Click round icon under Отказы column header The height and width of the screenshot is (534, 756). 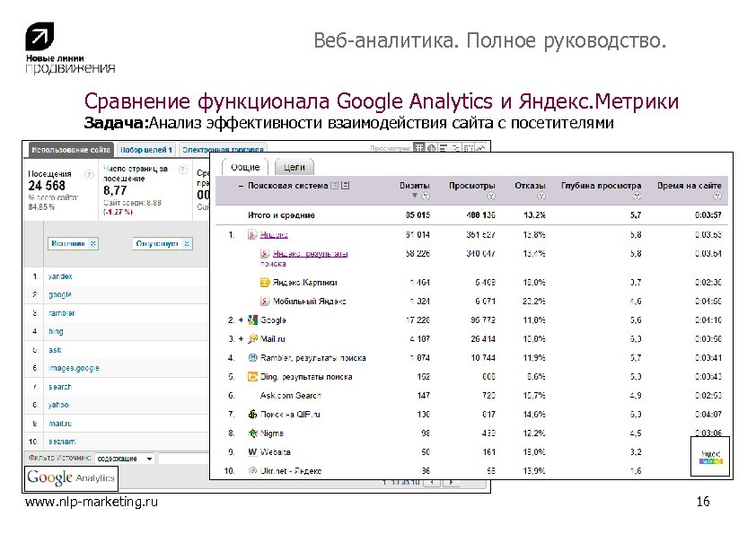[541, 196]
